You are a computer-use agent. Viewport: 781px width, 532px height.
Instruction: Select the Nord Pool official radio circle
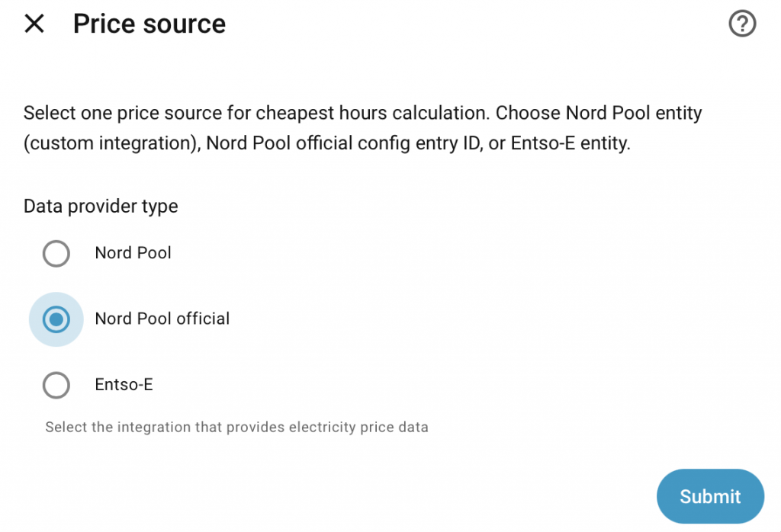[56, 319]
